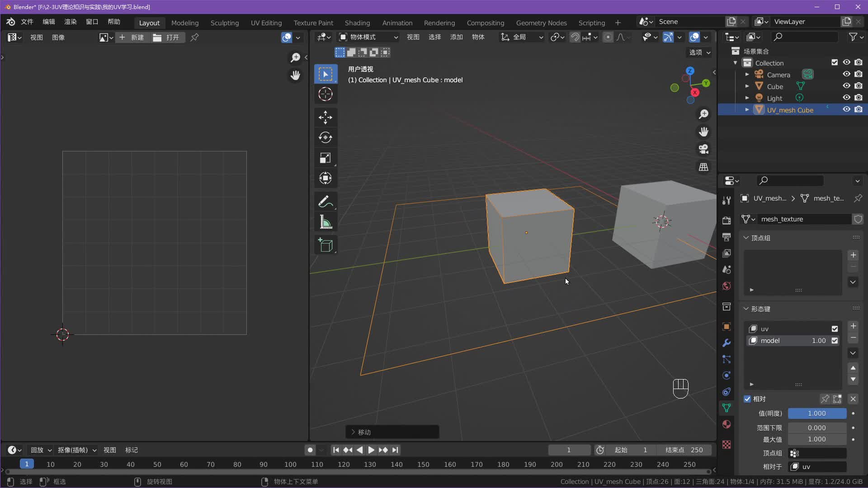
Task: Add a new vertex group with plus
Action: pos(853,255)
